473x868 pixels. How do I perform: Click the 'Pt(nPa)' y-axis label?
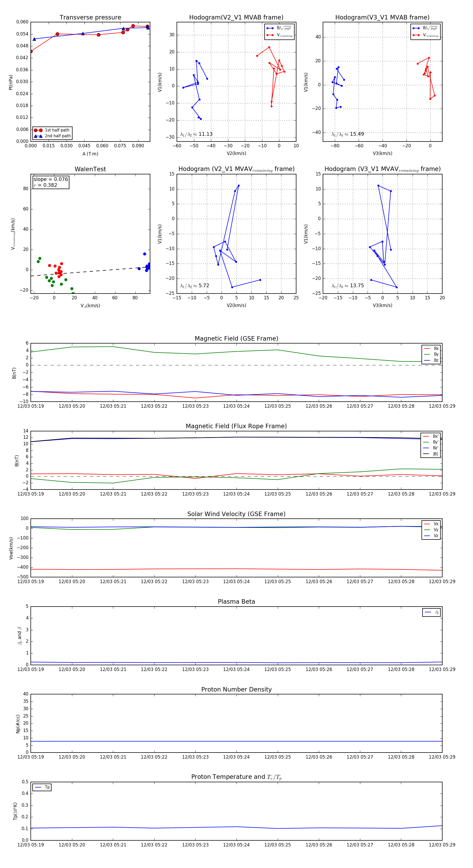(x=11, y=82)
